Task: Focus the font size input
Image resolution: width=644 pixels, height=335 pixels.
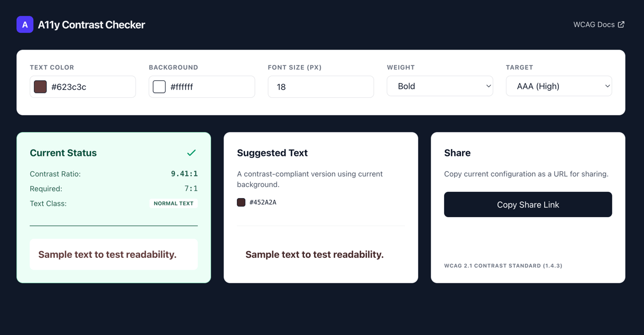Action: pyautogui.click(x=320, y=87)
